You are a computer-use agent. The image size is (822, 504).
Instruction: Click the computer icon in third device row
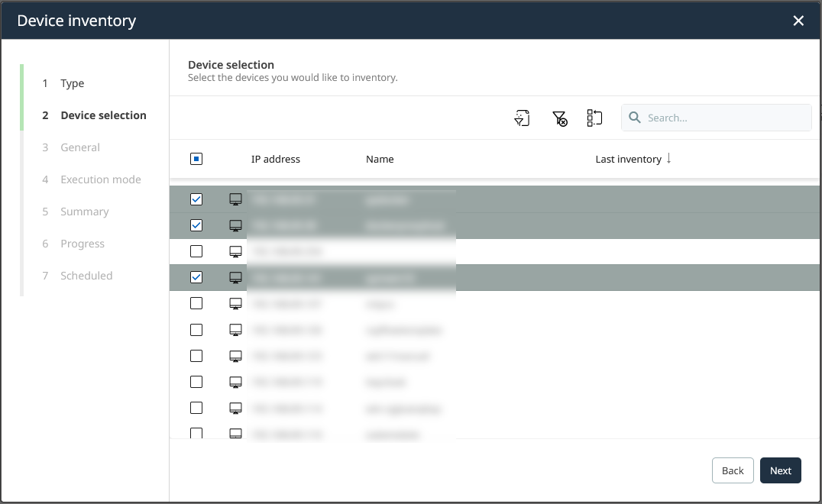pyautogui.click(x=236, y=251)
